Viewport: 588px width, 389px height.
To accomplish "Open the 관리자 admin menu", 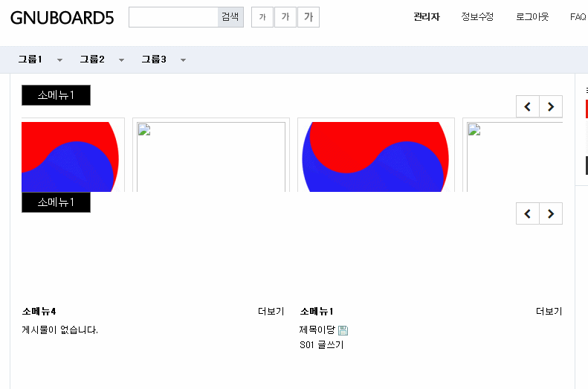I will [x=427, y=17].
